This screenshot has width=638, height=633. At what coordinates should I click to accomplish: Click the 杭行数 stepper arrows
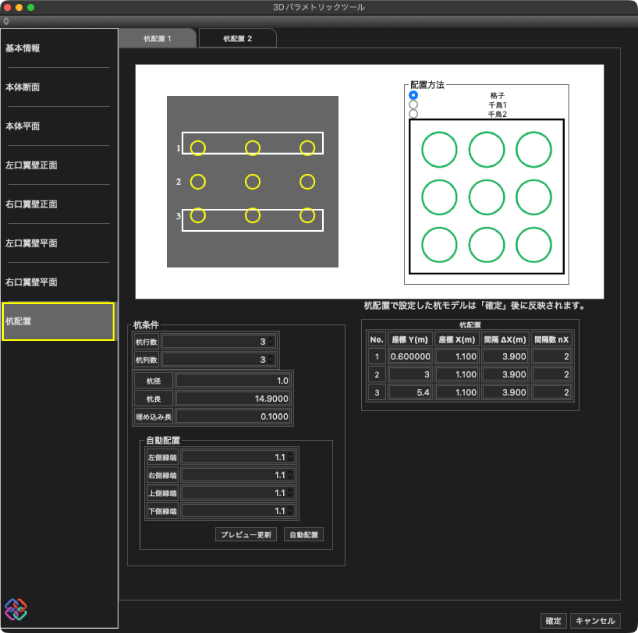click(x=271, y=342)
